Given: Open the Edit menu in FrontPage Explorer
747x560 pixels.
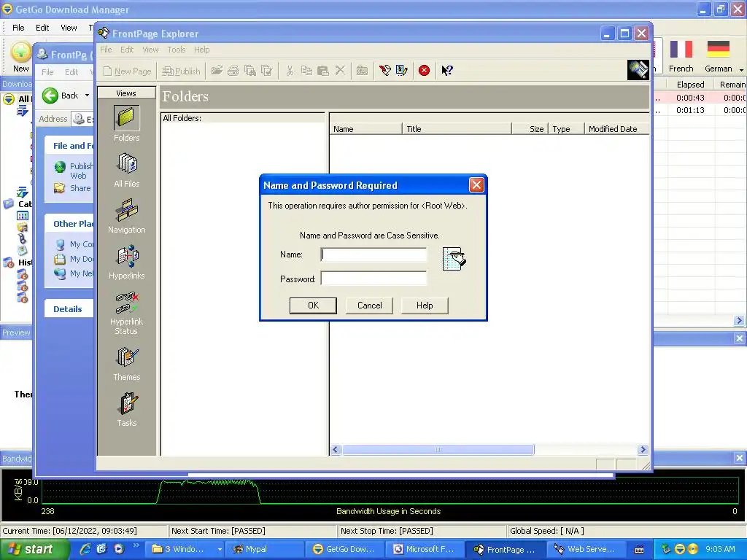Looking at the screenshot, I should point(127,50).
